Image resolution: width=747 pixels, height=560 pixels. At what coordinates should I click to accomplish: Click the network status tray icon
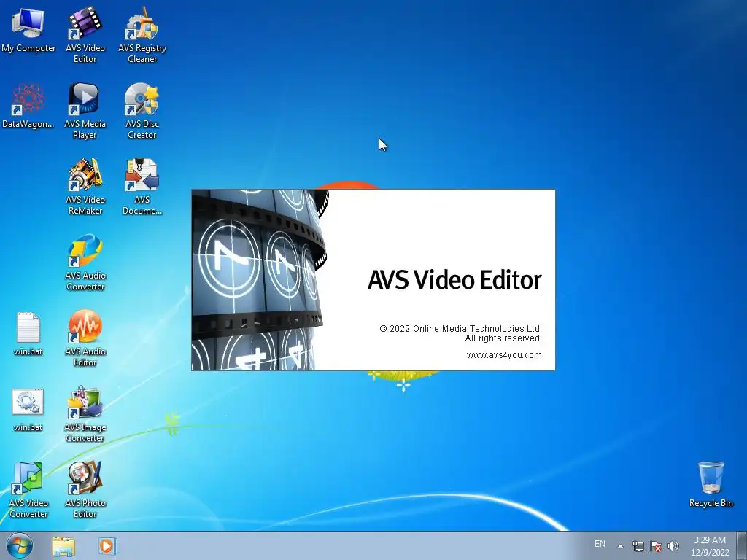coord(638,546)
